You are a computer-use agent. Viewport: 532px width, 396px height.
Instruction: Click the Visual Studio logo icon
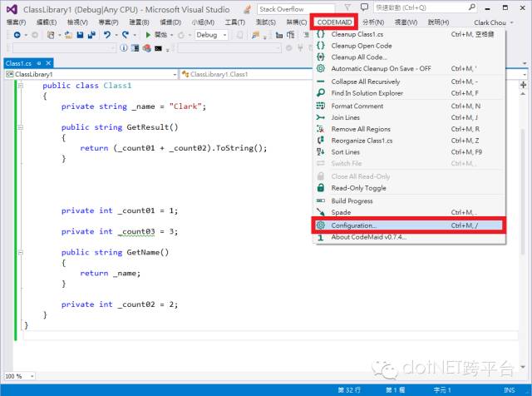[12, 9]
